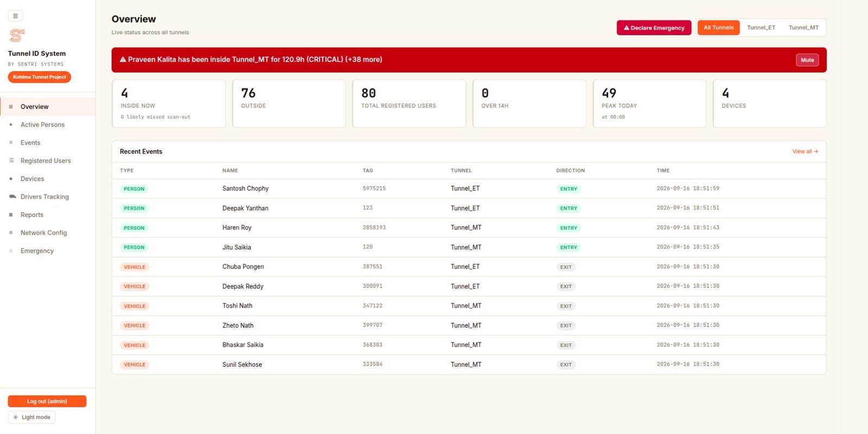This screenshot has width=868, height=434.
Task: Select the Total Registered Users card
Action: [x=409, y=104]
